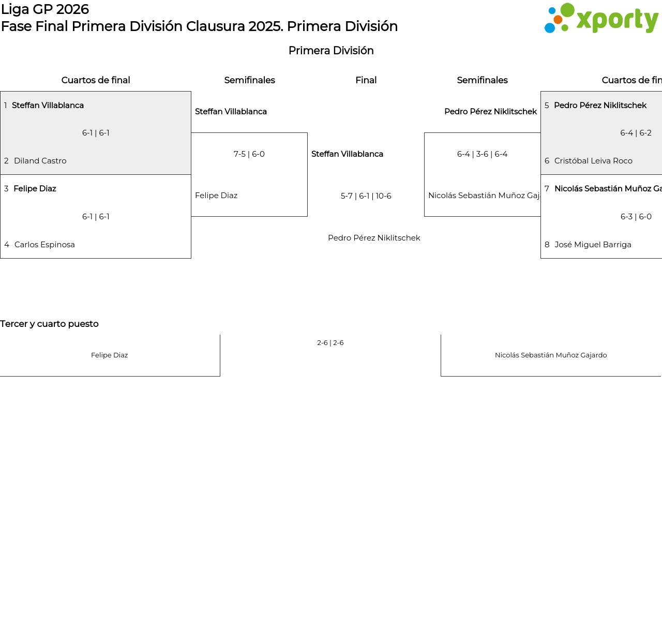The height and width of the screenshot is (644, 662).
Task: Open the 6-4 | 3-6 | 6-4 semifinal score
Action: (x=482, y=154)
